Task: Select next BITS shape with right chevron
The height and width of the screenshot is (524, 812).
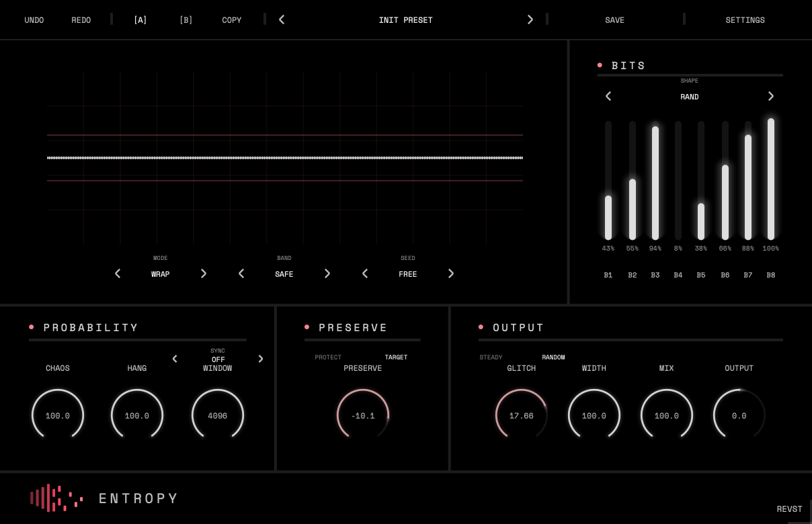Action: click(x=771, y=96)
